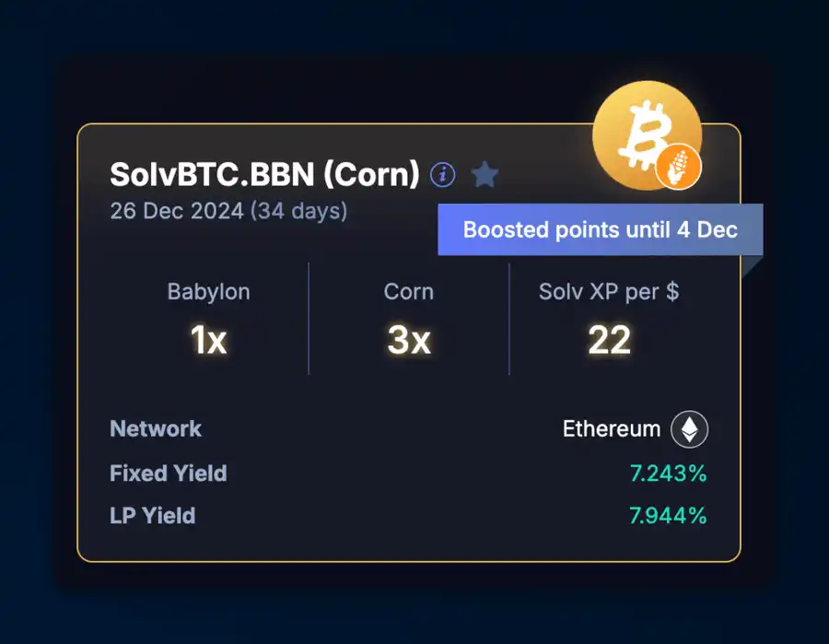
Task: Click the Boosted points until 4 Dec banner
Action: (600, 229)
